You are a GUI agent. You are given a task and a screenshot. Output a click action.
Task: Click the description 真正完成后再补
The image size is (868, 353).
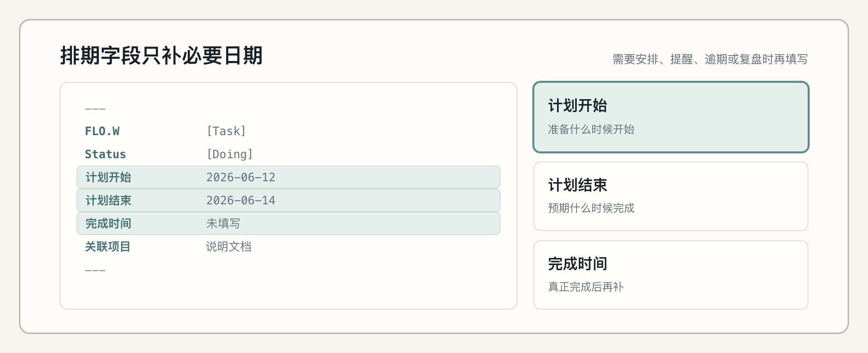pyautogui.click(x=586, y=287)
